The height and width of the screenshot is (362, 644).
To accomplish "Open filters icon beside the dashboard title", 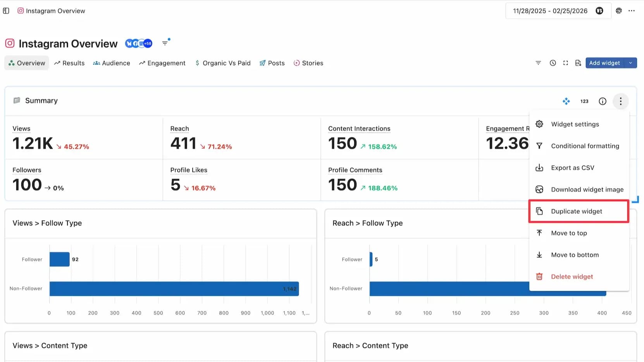I will tap(165, 43).
